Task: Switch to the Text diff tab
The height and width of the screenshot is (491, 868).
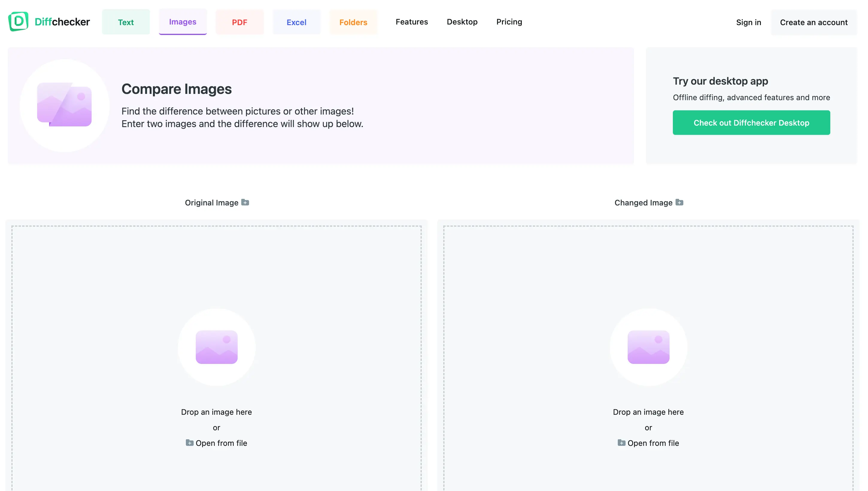Action: coord(125,22)
